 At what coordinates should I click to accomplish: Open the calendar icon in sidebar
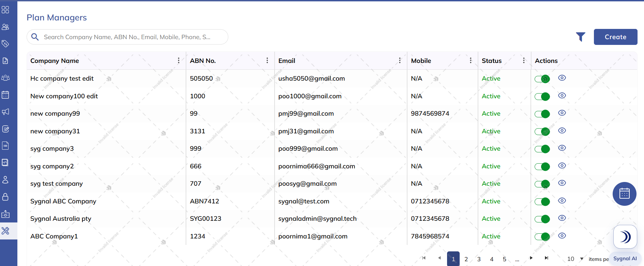(x=5, y=95)
